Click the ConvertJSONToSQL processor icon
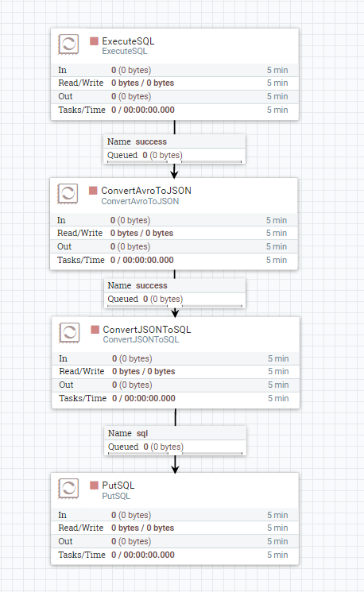Screen dimensions: 364x592 tap(69, 333)
